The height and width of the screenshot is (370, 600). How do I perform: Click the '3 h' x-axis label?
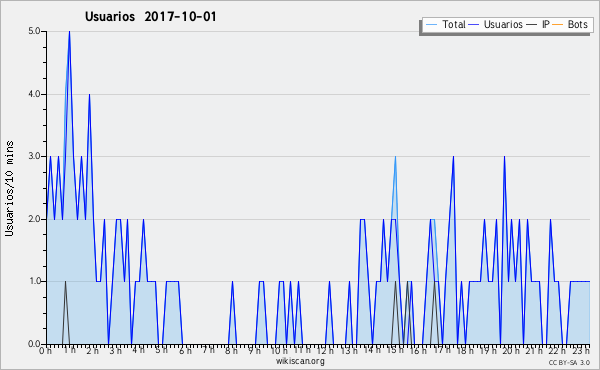click(115, 350)
